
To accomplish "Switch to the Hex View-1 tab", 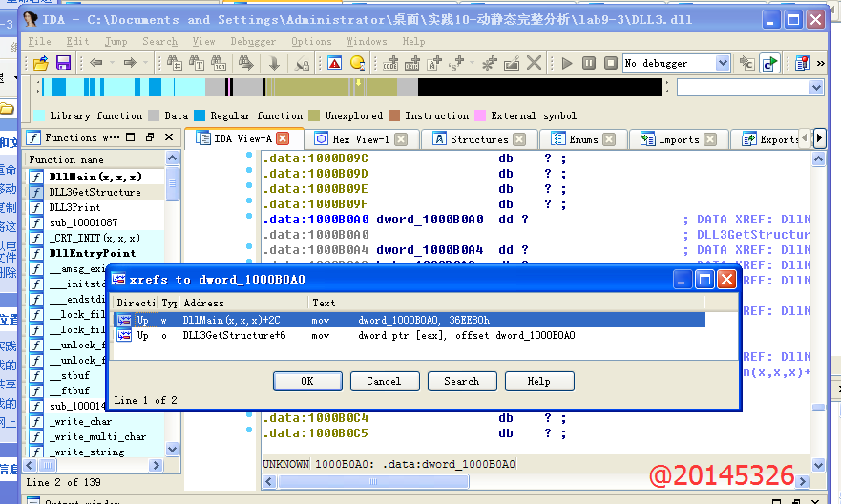I will 361,139.
